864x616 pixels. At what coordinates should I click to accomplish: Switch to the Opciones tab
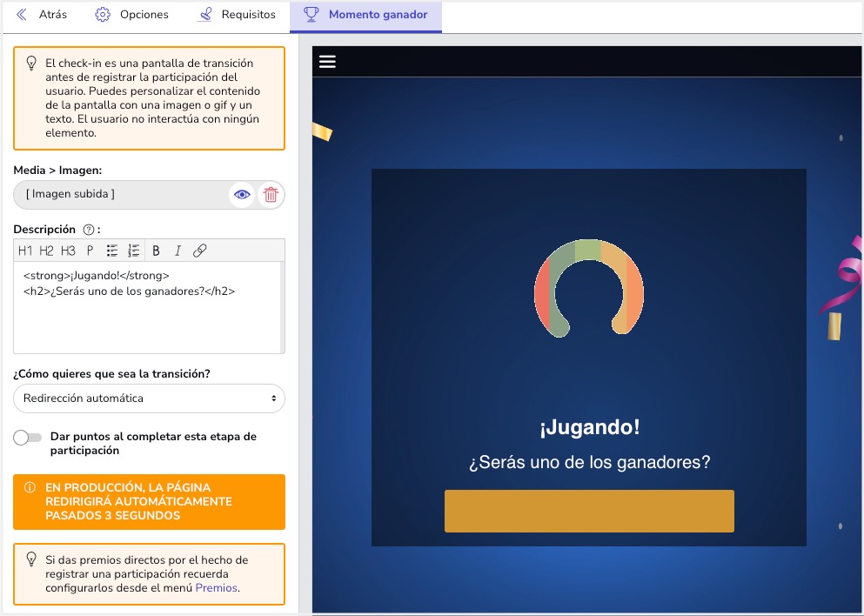point(131,15)
